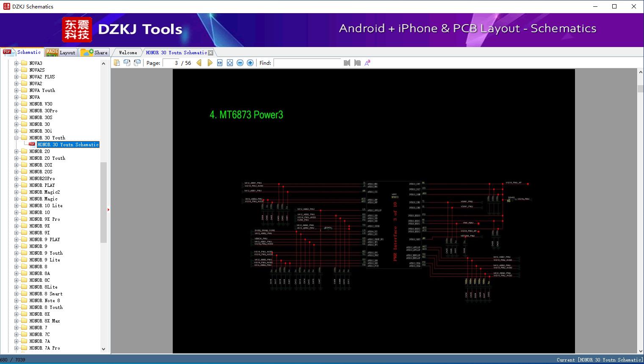Viewport: 644px width, 364px height.
Task: Click the PDF icon of HONOR 30 Youtn Schematic
Action: [x=32, y=144]
